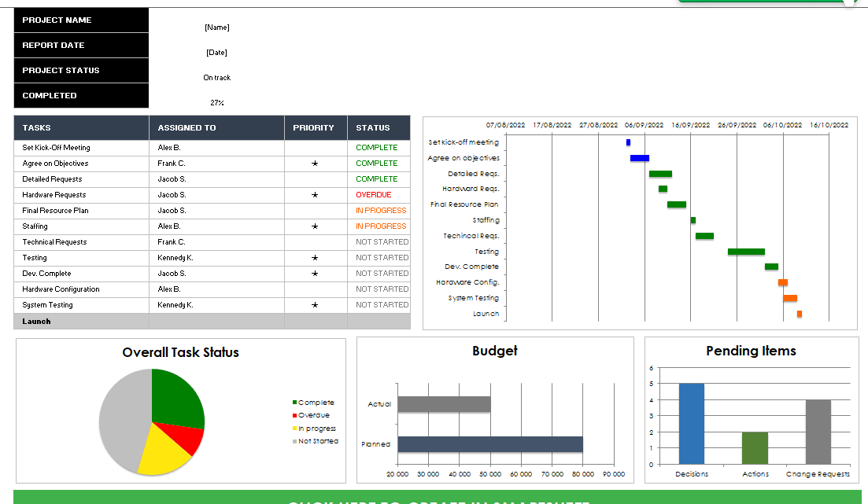868x504 pixels.
Task: Click the priority star in Testing row
Action: (315, 258)
